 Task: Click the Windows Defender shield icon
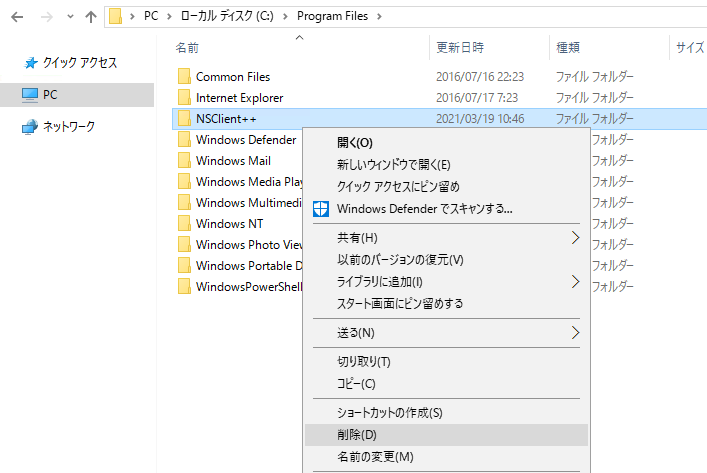tap(321, 209)
